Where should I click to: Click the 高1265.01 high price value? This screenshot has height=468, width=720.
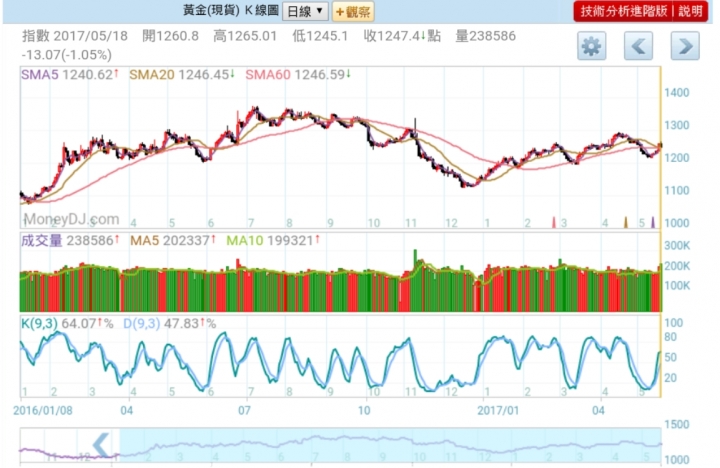click(x=245, y=36)
